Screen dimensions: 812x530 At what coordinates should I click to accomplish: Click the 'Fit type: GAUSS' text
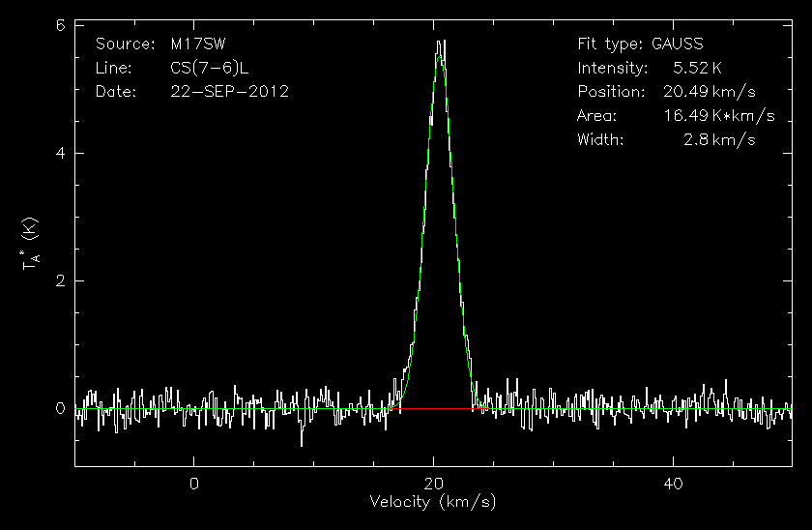(641, 44)
